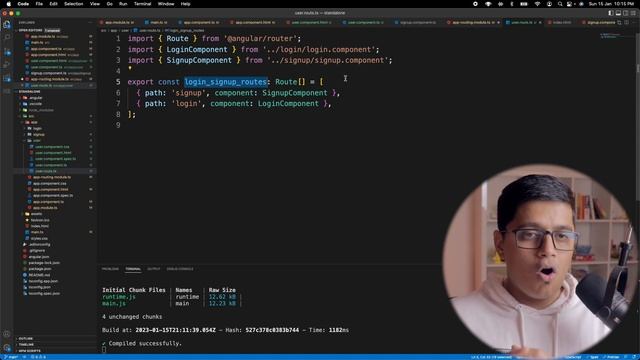
Task: Toggle the primary side bar layout button
Action: pos(611,13)
